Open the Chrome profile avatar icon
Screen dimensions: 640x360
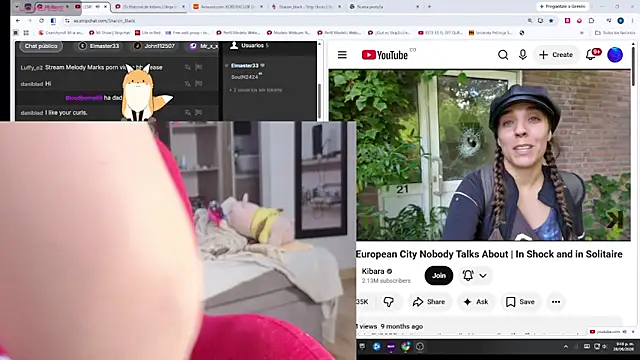(x=620, y=20)
